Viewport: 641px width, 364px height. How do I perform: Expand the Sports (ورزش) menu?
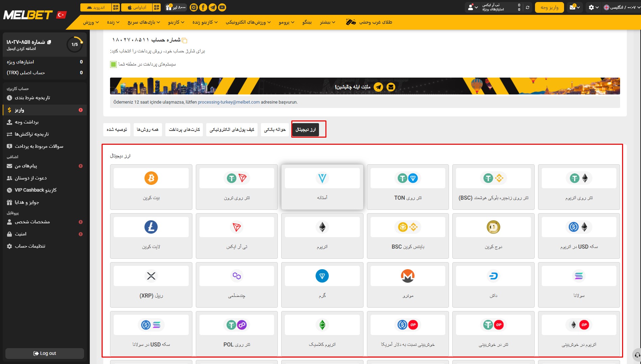(x=91, y=22)
